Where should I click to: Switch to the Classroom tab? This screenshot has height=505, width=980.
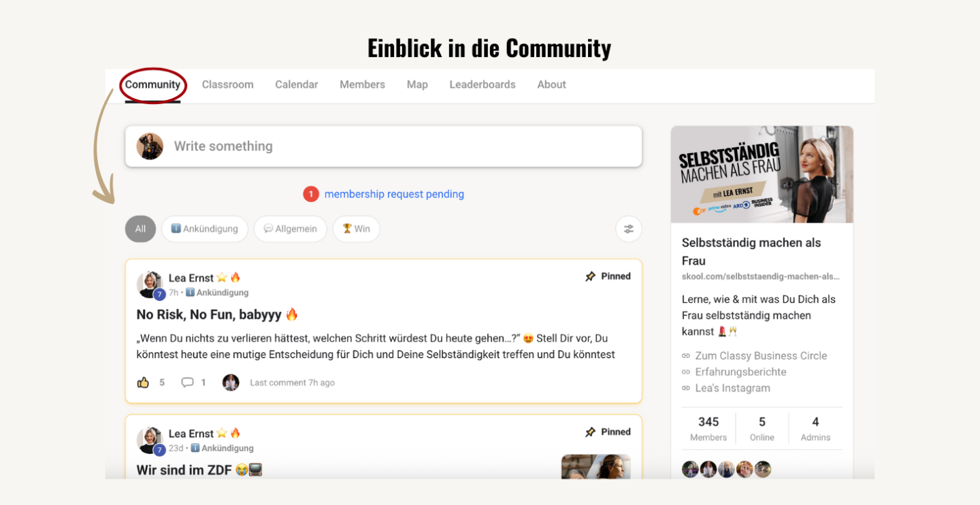[227, 84]
